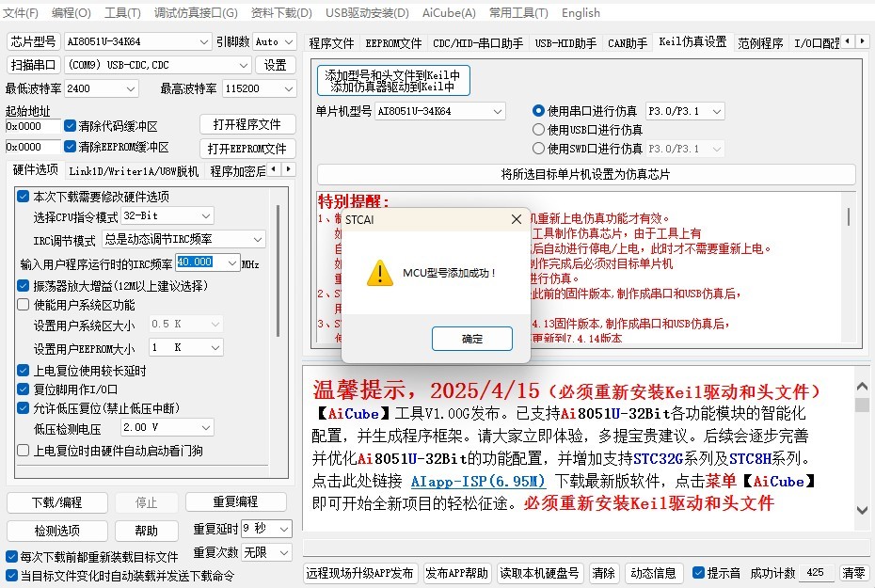Close the STCAI dialog with X icon
The height and width of the screenshot is (588, 875).
tap(517, 219)
